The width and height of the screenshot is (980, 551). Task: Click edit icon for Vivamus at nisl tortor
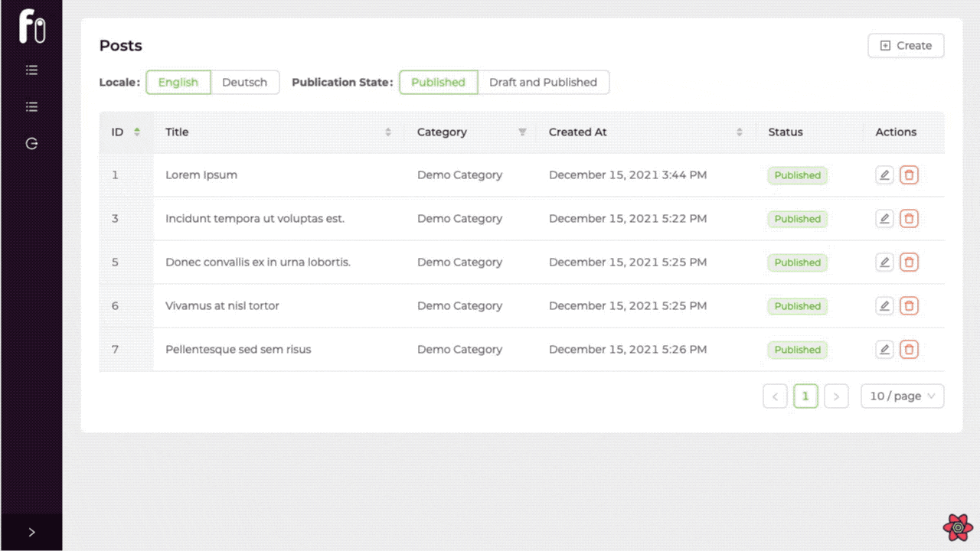(x=884, y=306)
